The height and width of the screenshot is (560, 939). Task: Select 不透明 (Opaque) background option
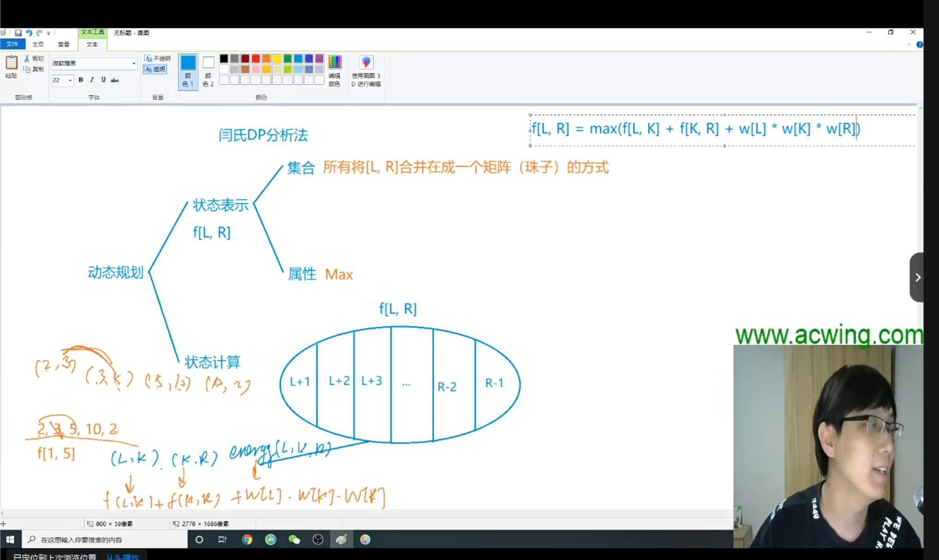(157, 59)
